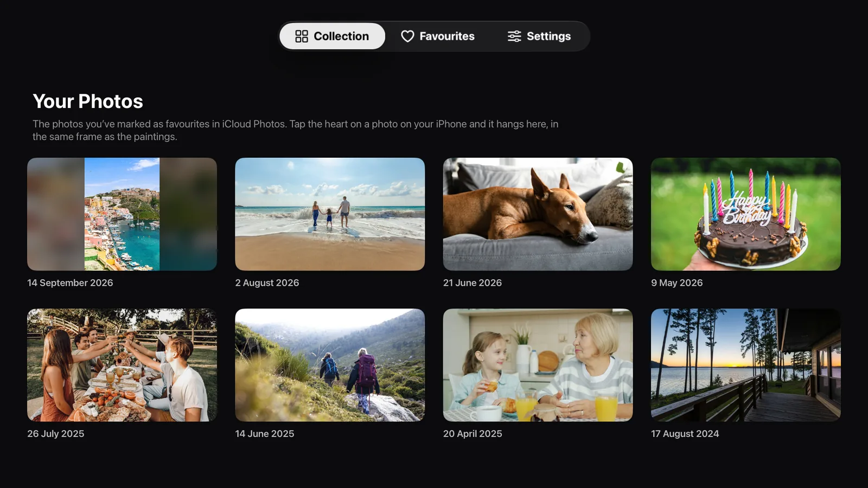This screenshot has width=868, height=488.
Task: Click the '21 June 2026' date label
Action: click(473, 283)
